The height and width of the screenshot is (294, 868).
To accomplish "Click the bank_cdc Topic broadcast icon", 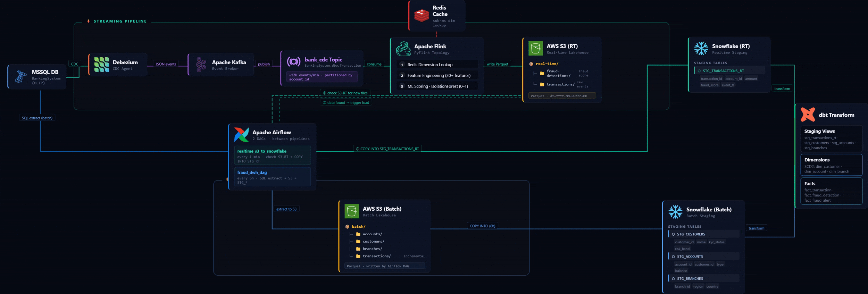I will click(294, 62).
